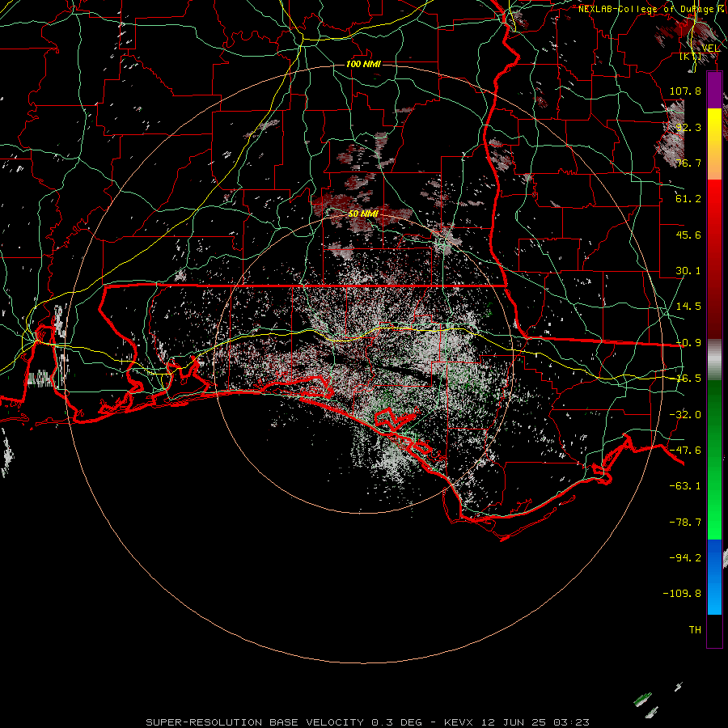
Task: Click the 100 NMI range ring label
Action: click(363, 64)
